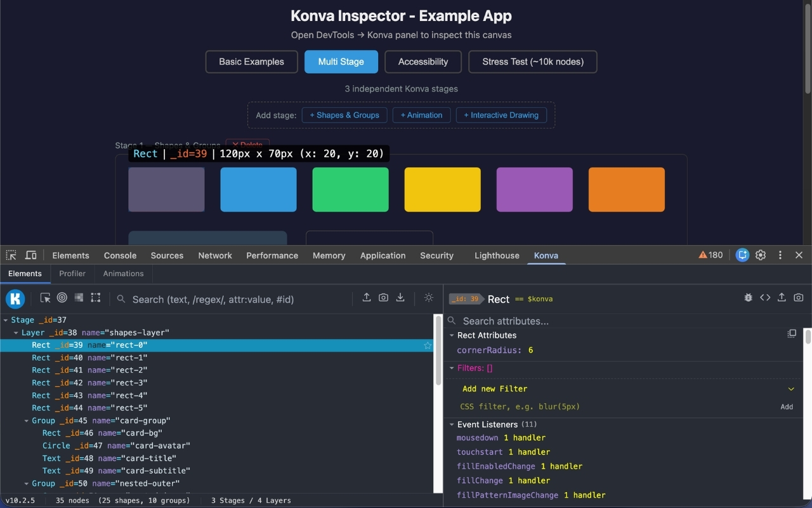Collapse the Filters section
Viewport: 812px width, 508px height.
pos(452,368)
